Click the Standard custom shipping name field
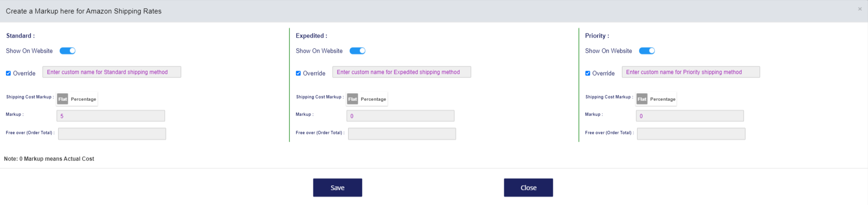 tap(112, 72)
